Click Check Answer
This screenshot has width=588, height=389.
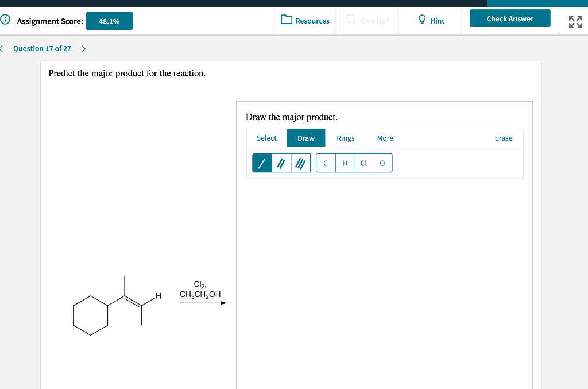[510, 18]
